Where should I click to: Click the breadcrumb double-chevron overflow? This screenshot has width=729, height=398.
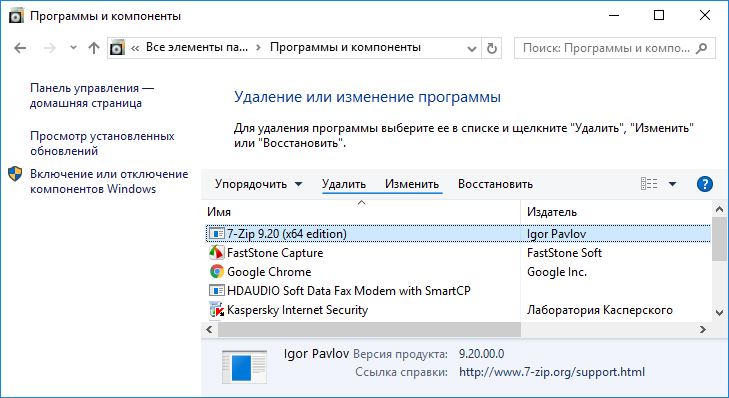135,48
